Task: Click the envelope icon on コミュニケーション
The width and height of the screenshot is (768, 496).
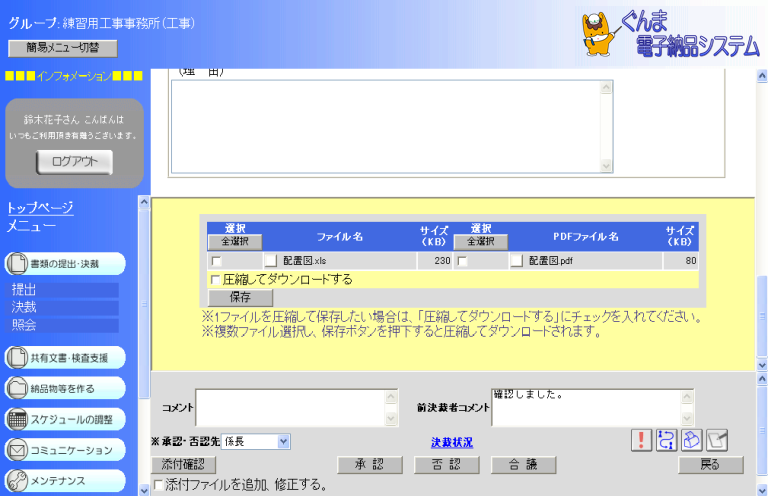Action: 17,450
